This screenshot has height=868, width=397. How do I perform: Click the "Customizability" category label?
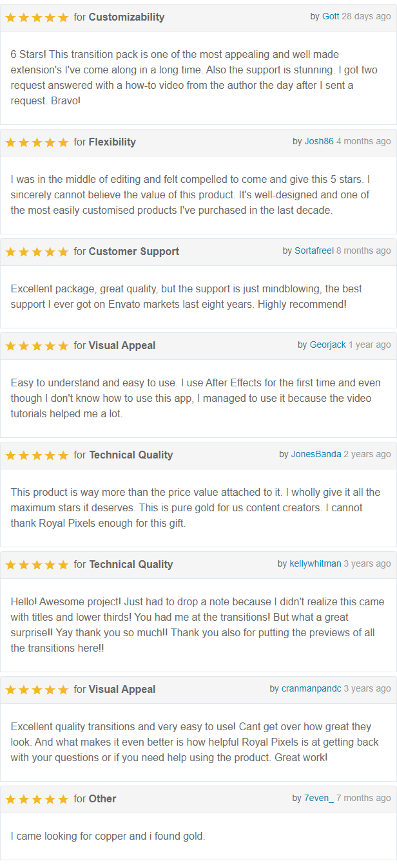(126, 17)
